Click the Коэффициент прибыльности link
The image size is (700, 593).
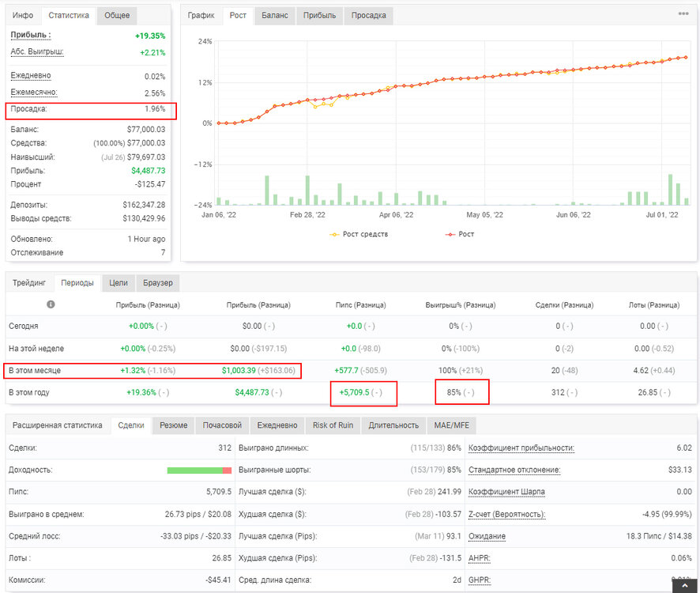[521, 448]
